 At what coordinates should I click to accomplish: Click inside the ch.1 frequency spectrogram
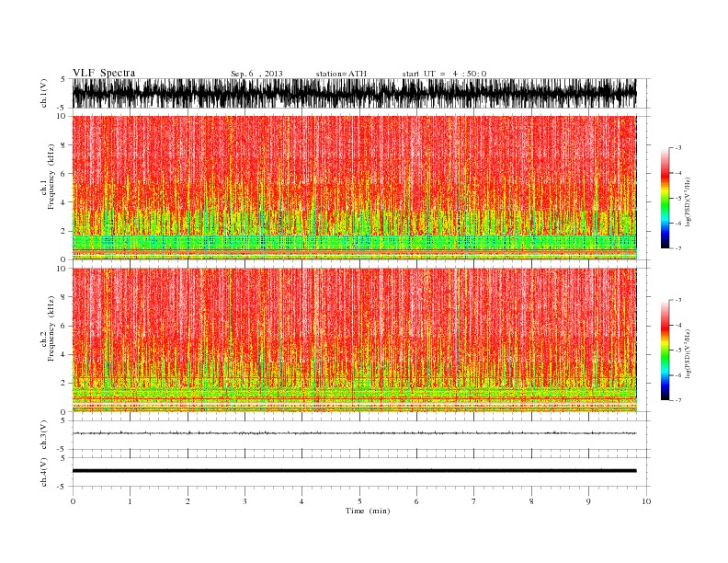click(x=354, y=188)
